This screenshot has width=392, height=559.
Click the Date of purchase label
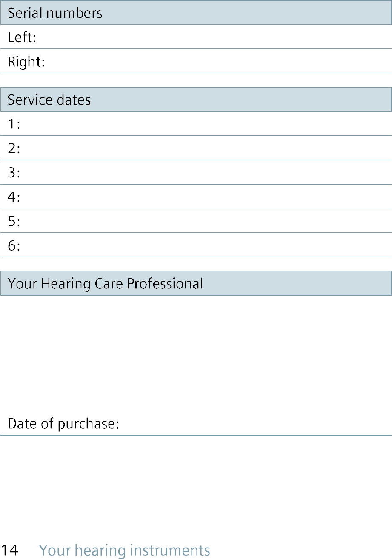(x=63, y=424)
